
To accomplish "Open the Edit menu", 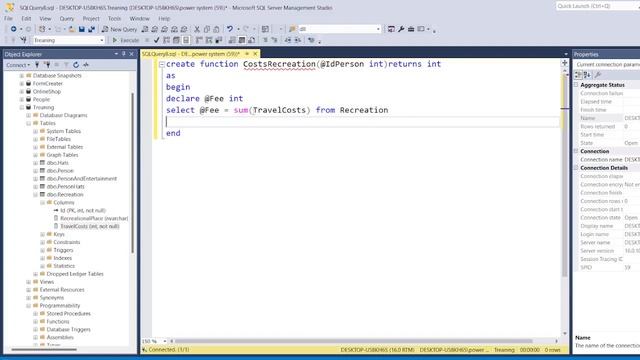I will tap(26, 18).
